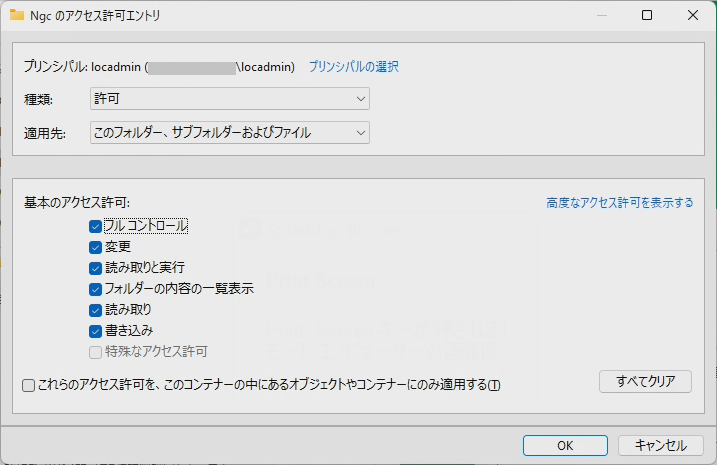Uncheck the 書き込み checkbox
The image size is (717, 465).
tap(95, 331)
